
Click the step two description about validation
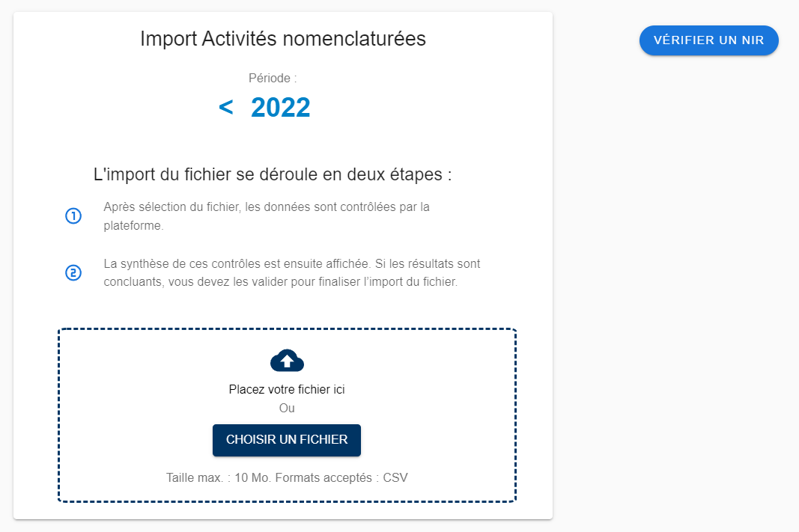292,272
